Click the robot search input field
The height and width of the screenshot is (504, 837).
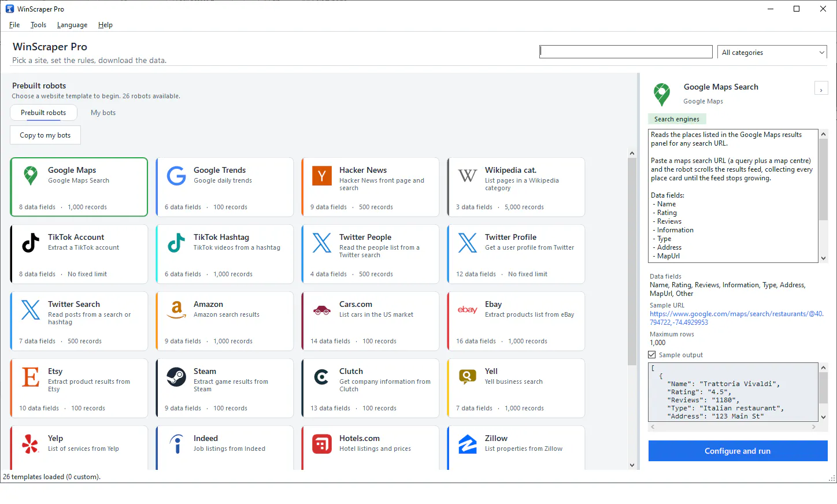point(626,52)
